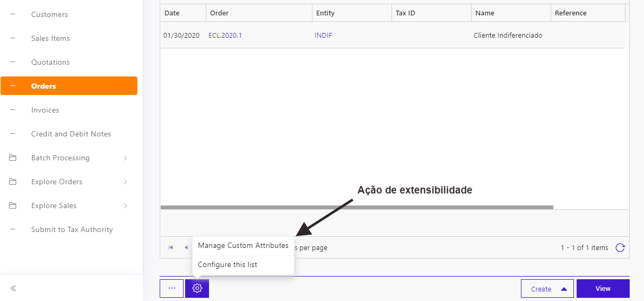Click the three-dots more actions button
This screenshot has width=644, height=301.
click(171, 288)
